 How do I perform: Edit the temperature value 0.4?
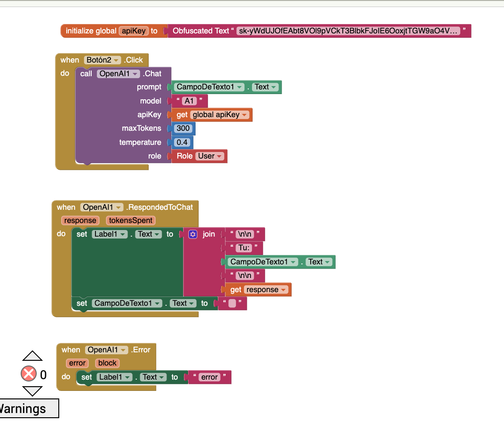(182, 143)
